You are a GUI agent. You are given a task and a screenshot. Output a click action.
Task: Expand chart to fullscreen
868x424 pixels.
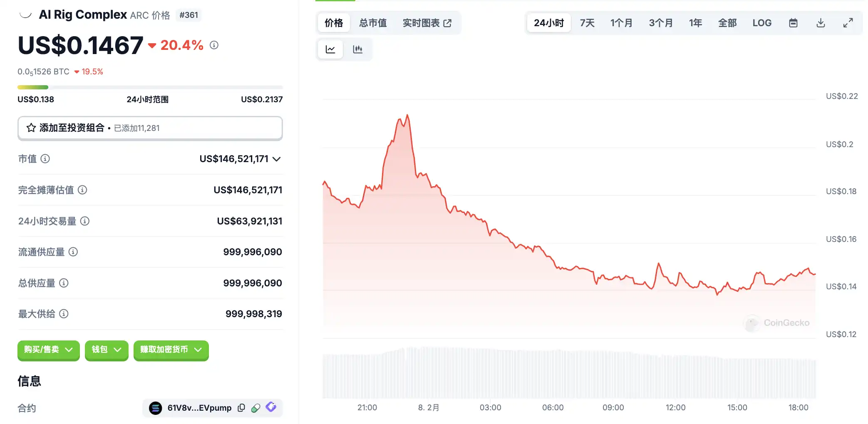(x=848, y=23)
